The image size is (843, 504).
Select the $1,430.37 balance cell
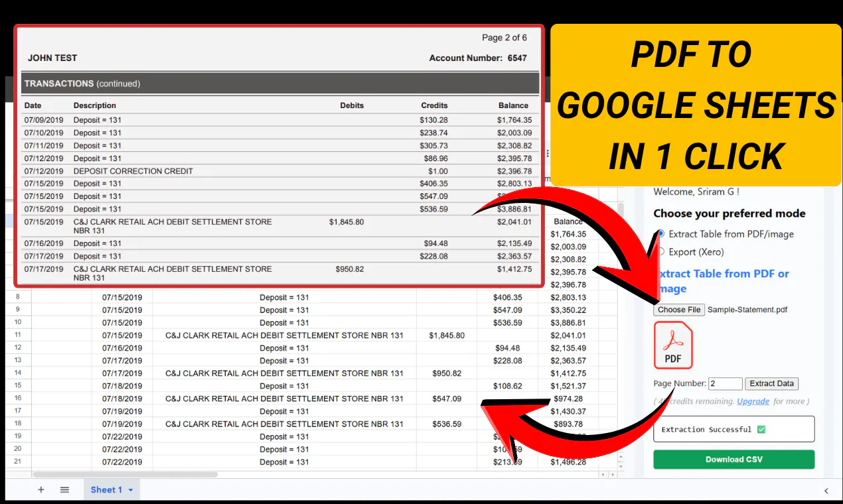(568, 411)
